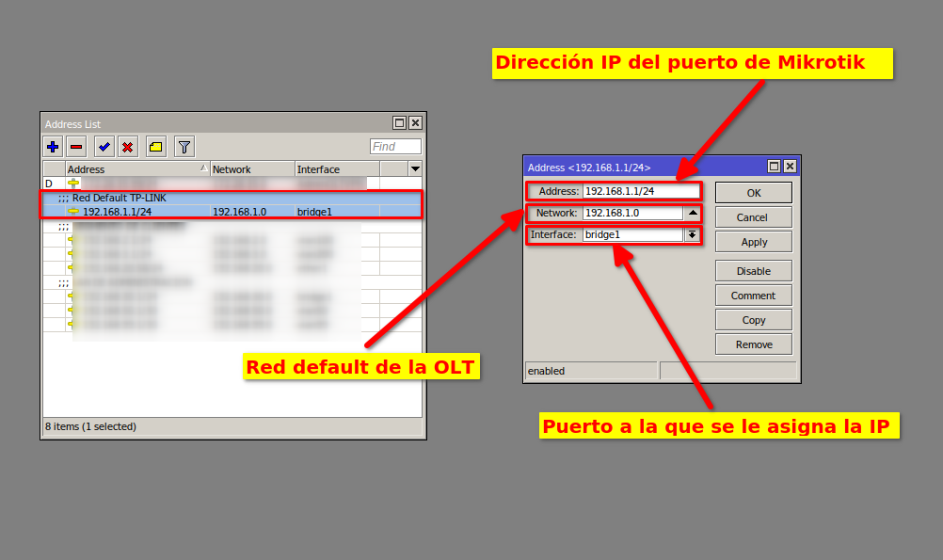Click the Address input field
This screenshot has width=943, height=560.
coord(641,191)
